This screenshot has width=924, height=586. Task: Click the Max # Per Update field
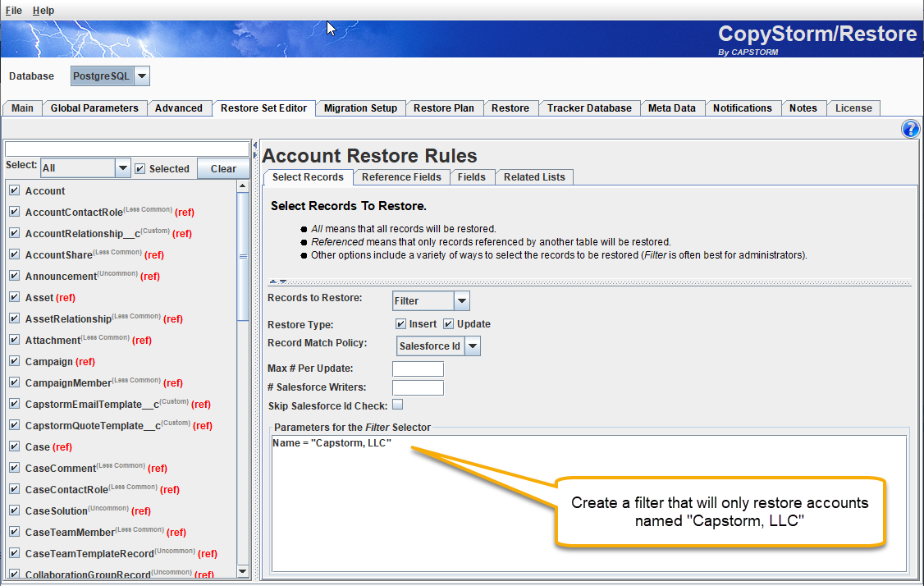pyautogui.click(x=418, y=369)
